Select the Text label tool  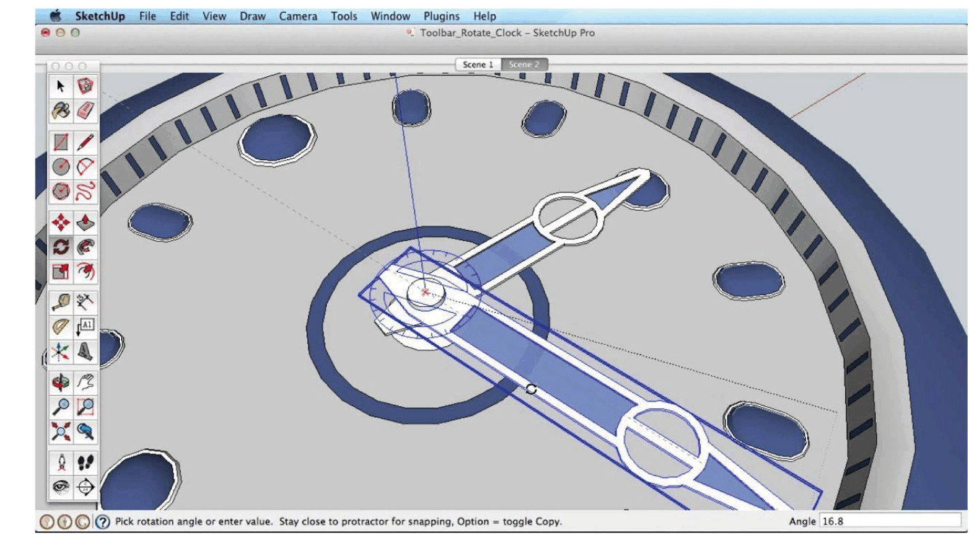85,327
